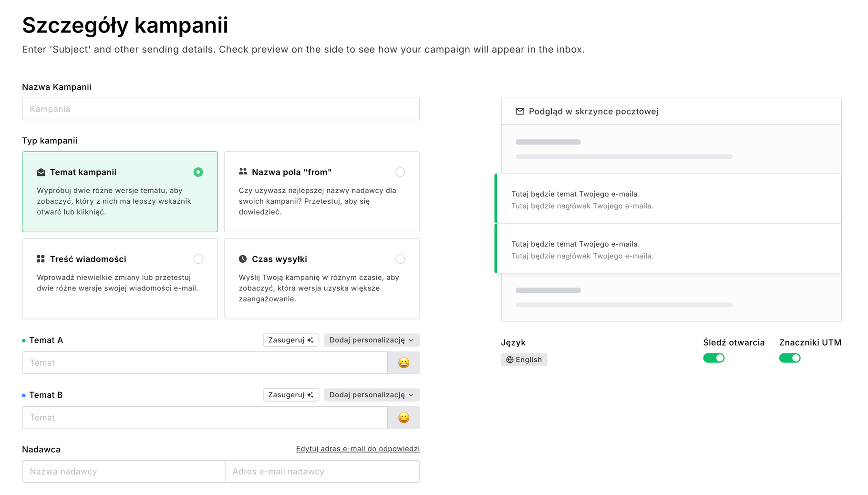Viewport: 868px width, 495px height.
Task: Select the Treść wiadomości radio option
Action: click(x=198, y=259)
